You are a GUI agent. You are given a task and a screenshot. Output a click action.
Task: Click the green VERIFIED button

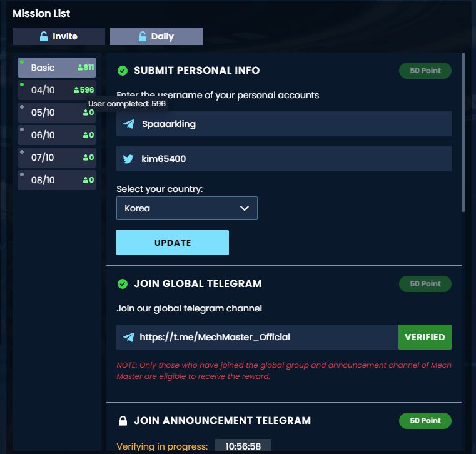425,337
